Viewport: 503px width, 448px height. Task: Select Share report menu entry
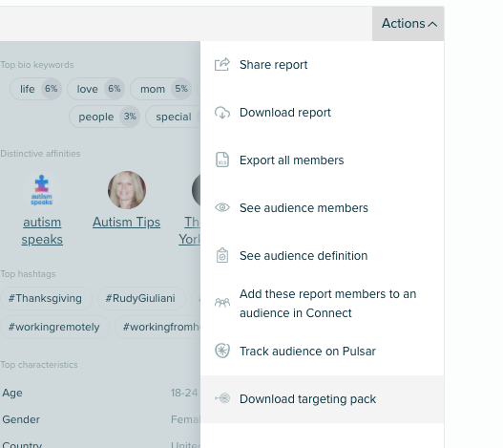323,65
